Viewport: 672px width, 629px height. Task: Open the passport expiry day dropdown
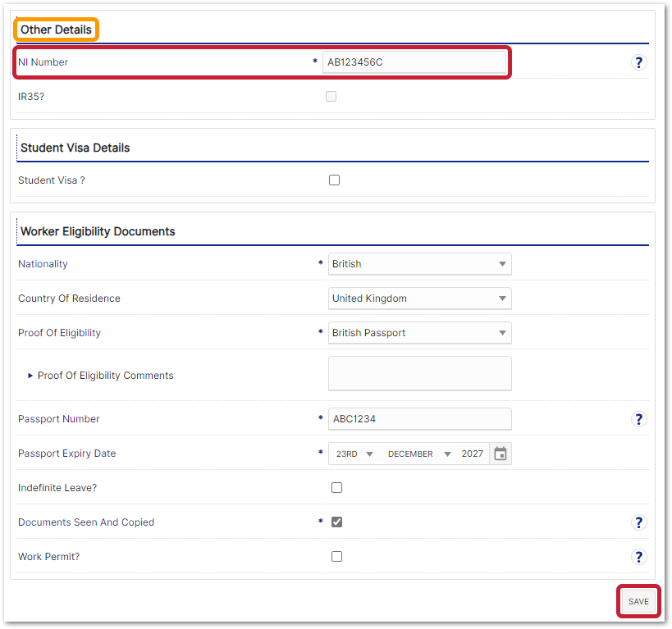pyautogui.click(x=354, y=454)
